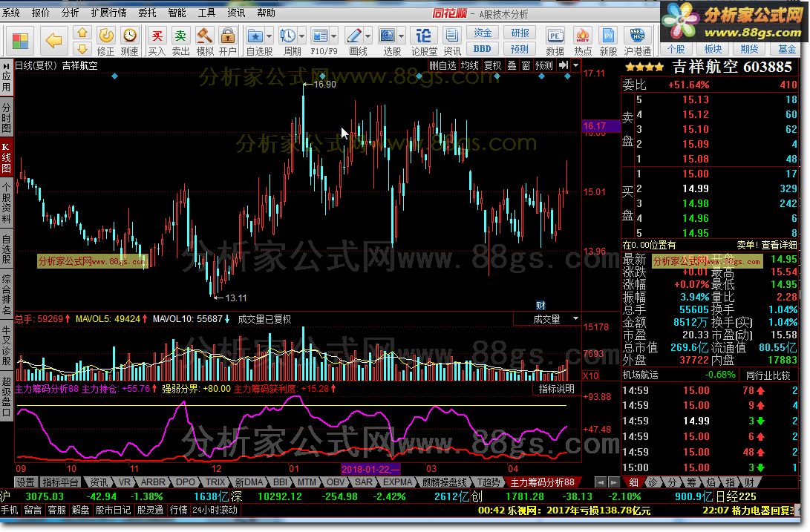The image size is (810, 532).
Task: Expand the 选股 dropdown arrow
Action: pyautogui.click(x=401, y=36)
